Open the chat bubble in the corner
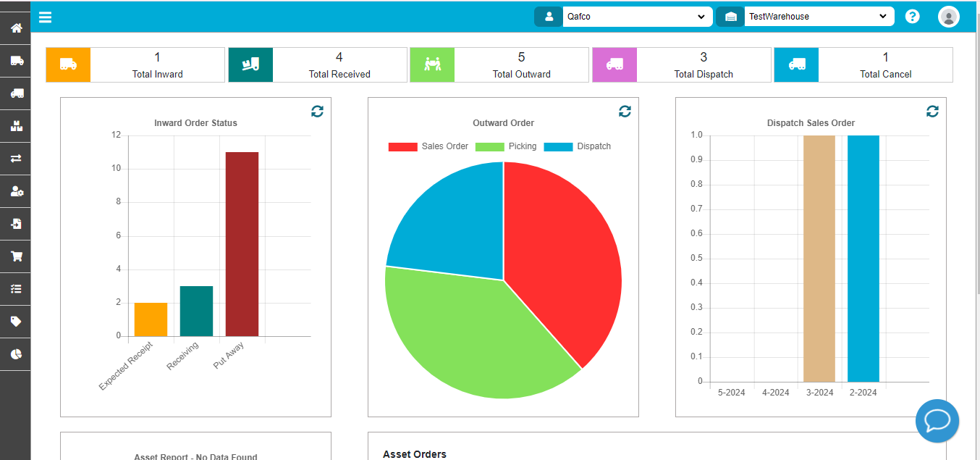 [x=937, y=421]
